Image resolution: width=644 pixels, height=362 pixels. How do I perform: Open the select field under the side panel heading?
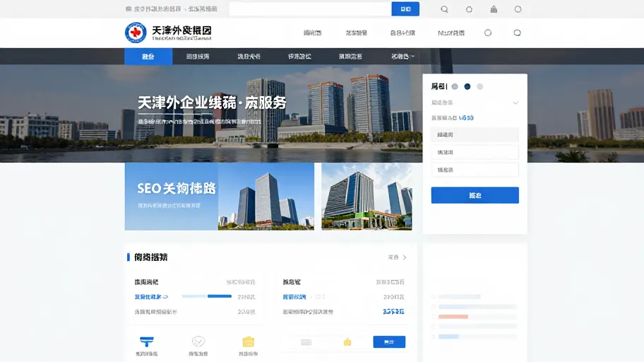475,103
